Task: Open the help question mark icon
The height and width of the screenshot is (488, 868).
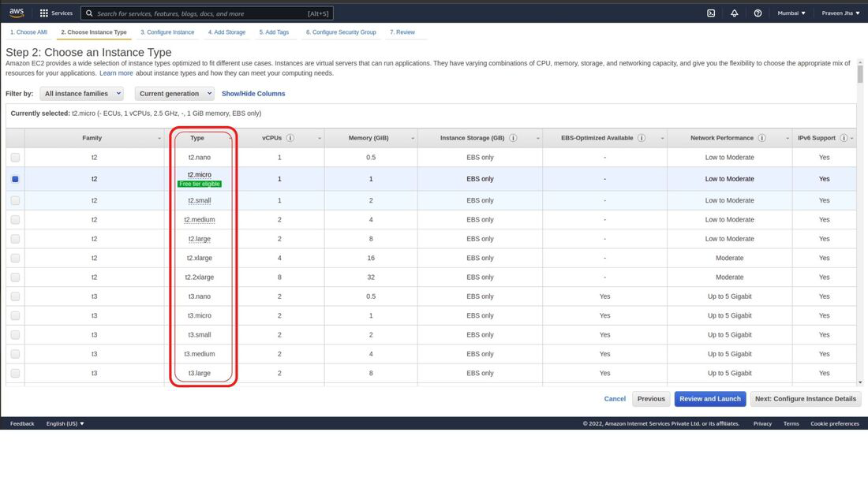Action: coord(758,13)
